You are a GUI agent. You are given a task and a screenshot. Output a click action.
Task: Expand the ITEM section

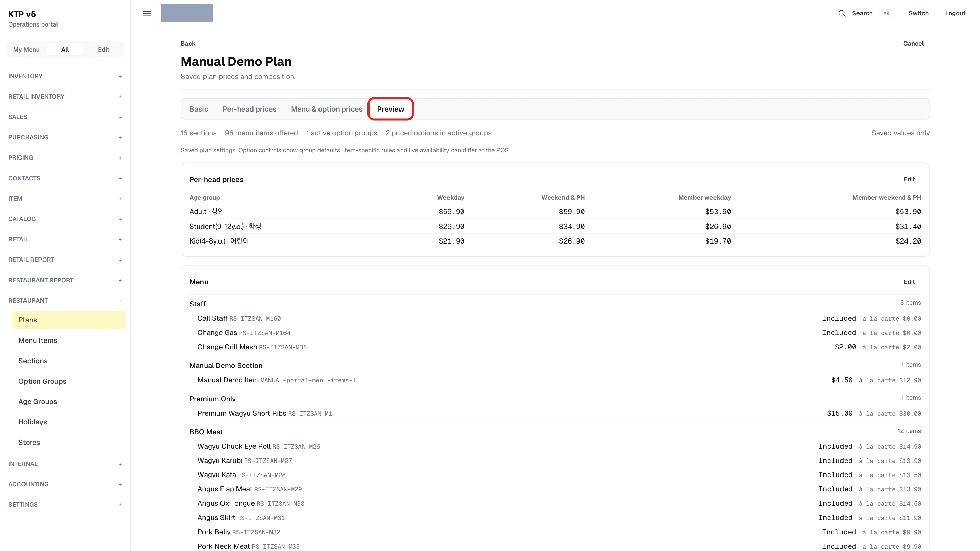[x=65, y=199]
